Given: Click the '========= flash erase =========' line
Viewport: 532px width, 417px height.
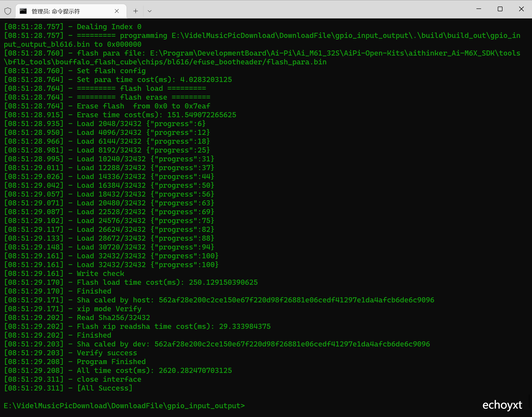Looking at the screenshot, I should pos(107,97).
